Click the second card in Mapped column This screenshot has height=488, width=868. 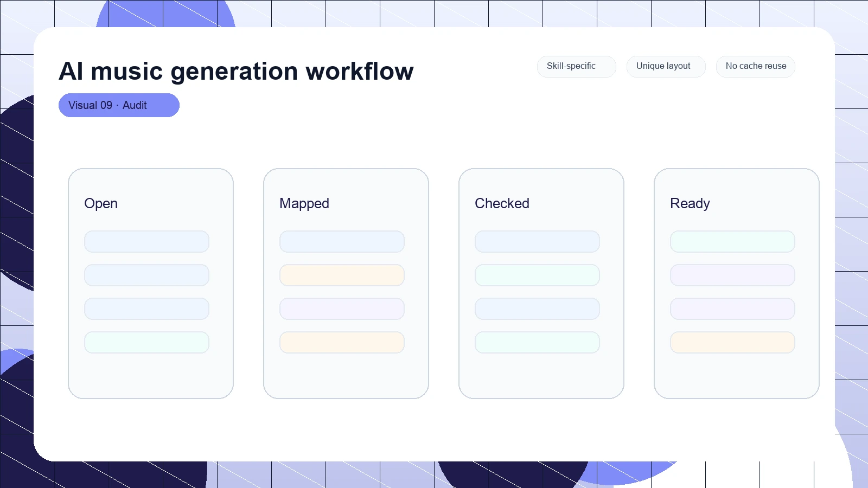pyautogui.click(x=342, y=275)
